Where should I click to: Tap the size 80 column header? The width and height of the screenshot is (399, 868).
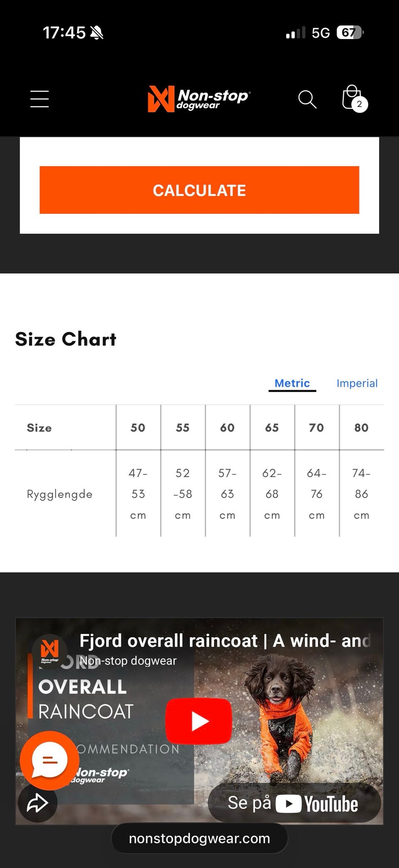361,428
